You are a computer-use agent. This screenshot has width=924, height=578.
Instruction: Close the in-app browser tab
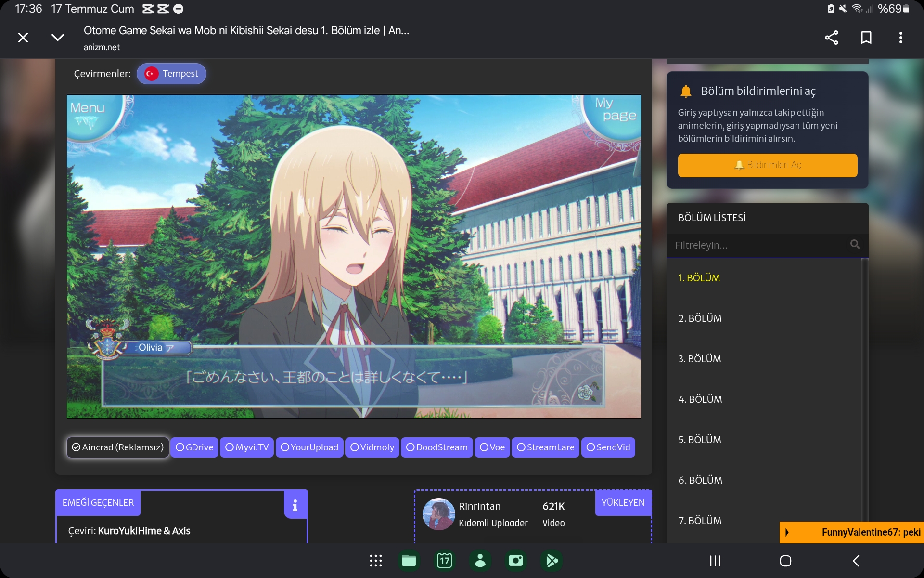(x=23, y=38)
